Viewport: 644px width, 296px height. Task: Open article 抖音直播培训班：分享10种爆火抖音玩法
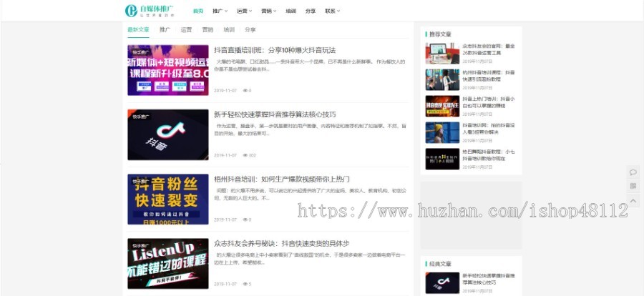(275, 50)
